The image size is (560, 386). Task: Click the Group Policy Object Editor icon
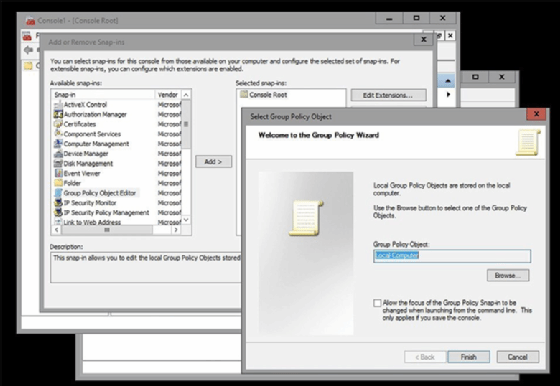[x=58, y=193]
